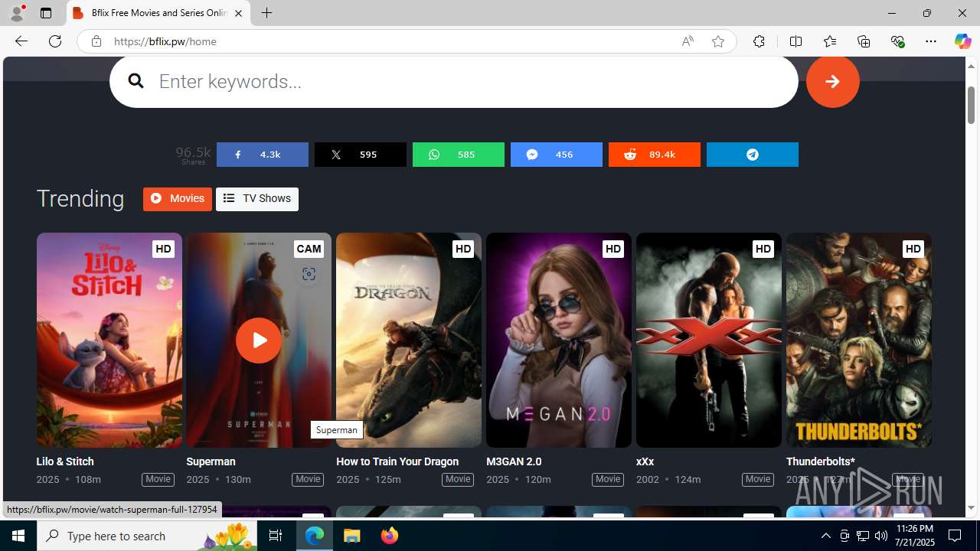Open the Windows Start menu
Viewport: 980px width, 551px height.
18,536
